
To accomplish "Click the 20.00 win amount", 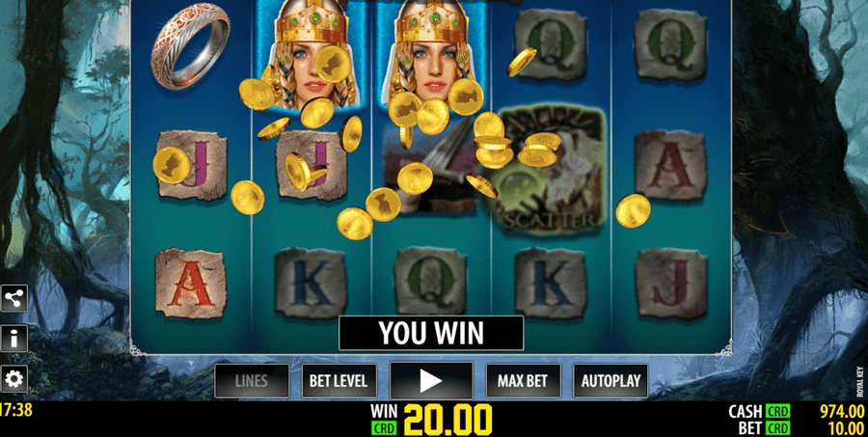I will [x=448, y=420].
